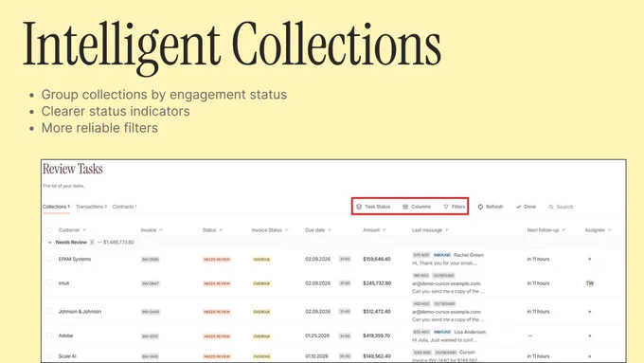The height and width of the screenshot is (363, 644).
Task: Check the Intuit row checkbox
Action: (x=49, y=282)
